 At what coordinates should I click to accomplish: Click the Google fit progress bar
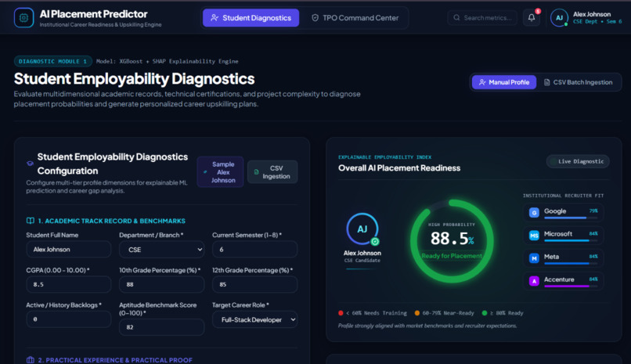571,218
